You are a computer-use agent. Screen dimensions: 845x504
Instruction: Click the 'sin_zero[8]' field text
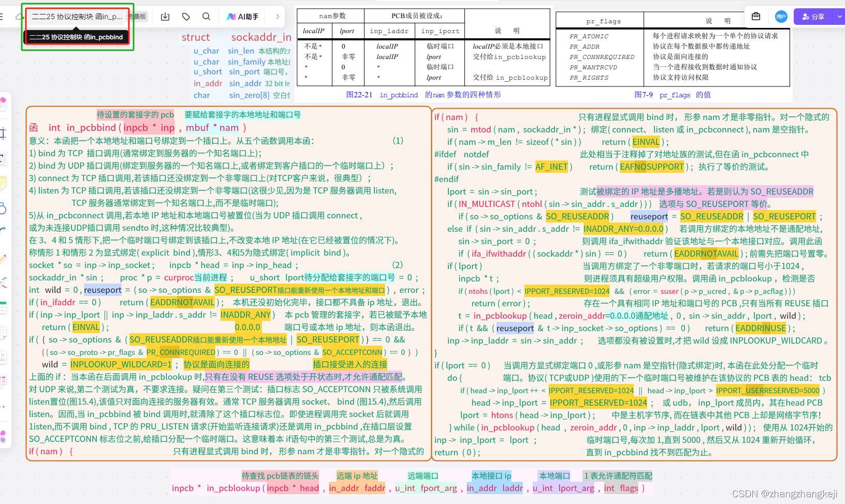(x=250, y=95)
